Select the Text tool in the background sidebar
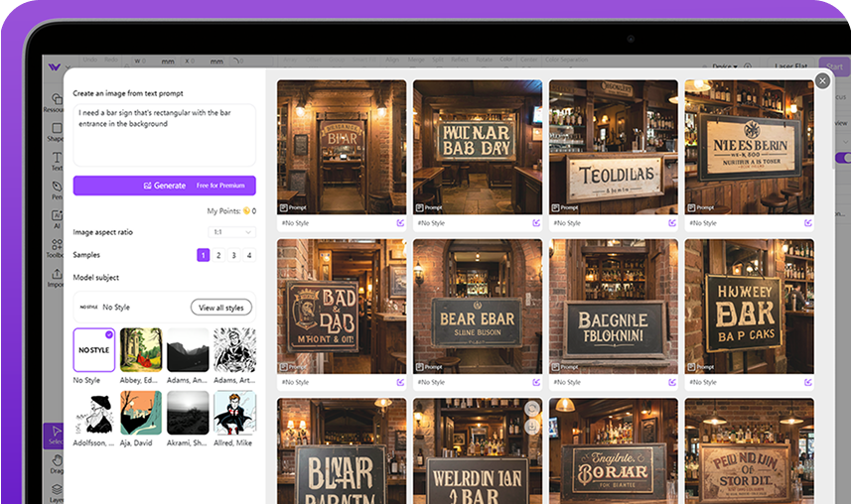Image resolution: width=852 pixels, height=504 pixels. coord(57,161)
